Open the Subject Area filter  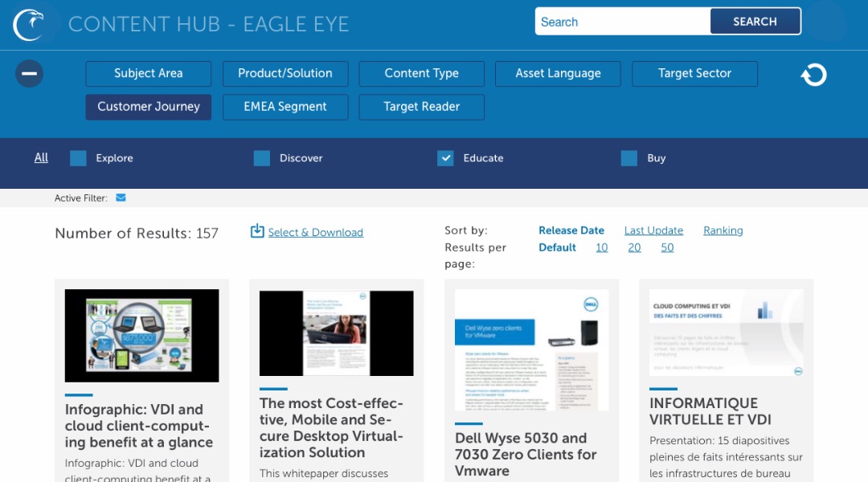(149, 74)
